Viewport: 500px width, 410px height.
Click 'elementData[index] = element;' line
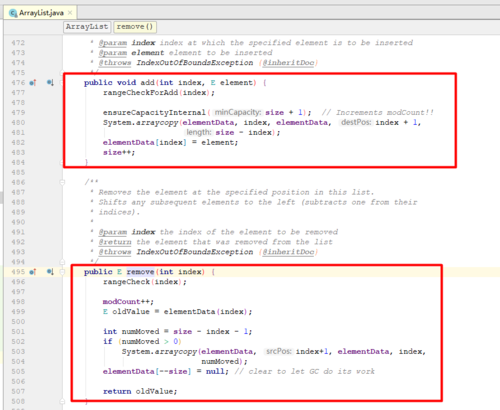click(x=170, y=143)
